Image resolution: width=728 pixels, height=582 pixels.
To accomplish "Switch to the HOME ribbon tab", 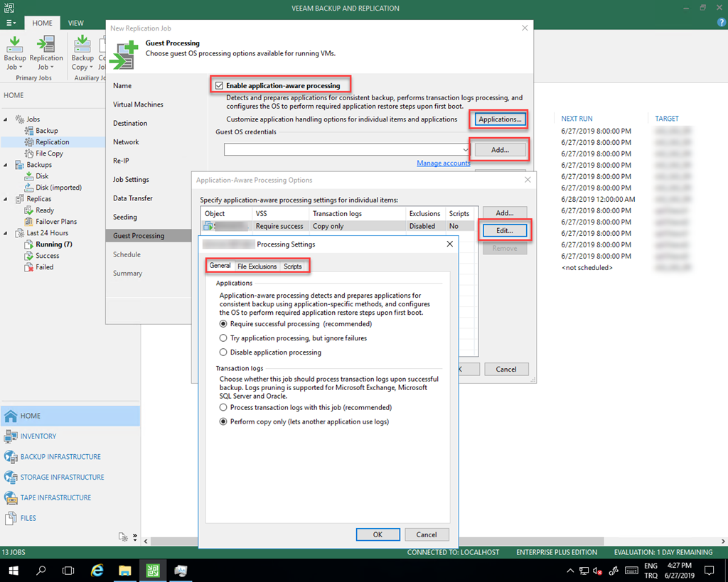I will [42, 23].
